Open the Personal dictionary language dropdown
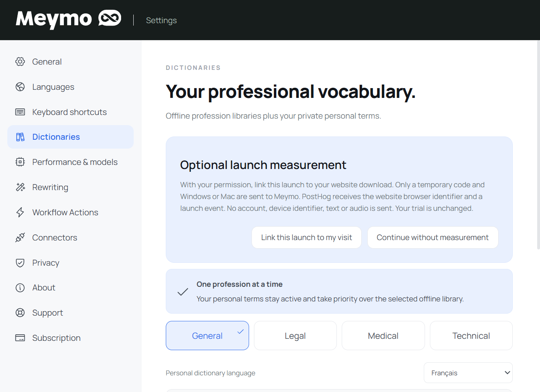This screenshot has height=392, width=540. 468,373
